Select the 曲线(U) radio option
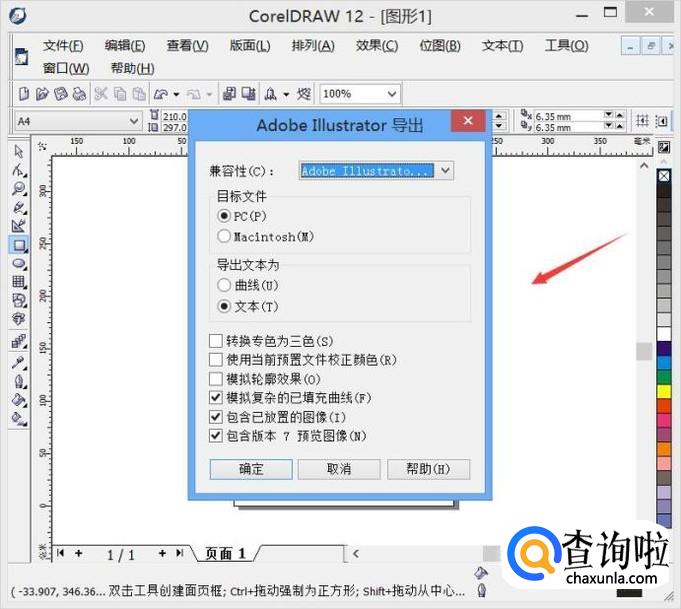Image resolution: width=681 pixels, height=609 pixels. pos(224,285)
